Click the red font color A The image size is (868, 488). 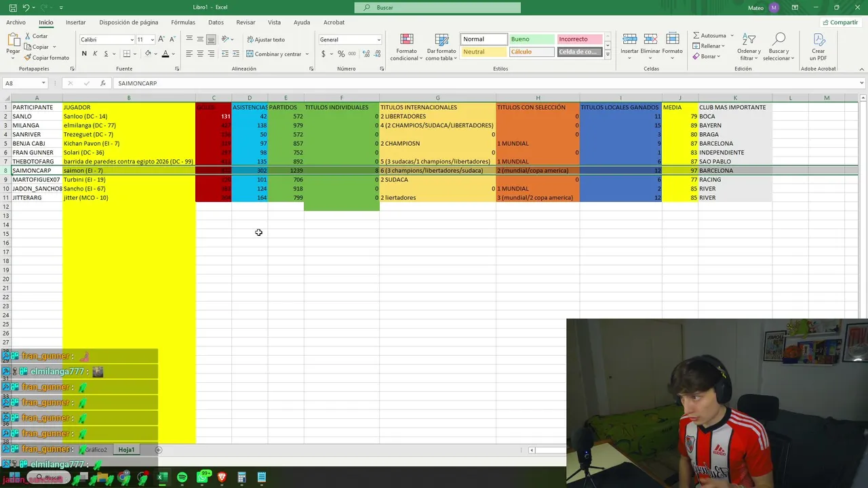pos(165,54)
